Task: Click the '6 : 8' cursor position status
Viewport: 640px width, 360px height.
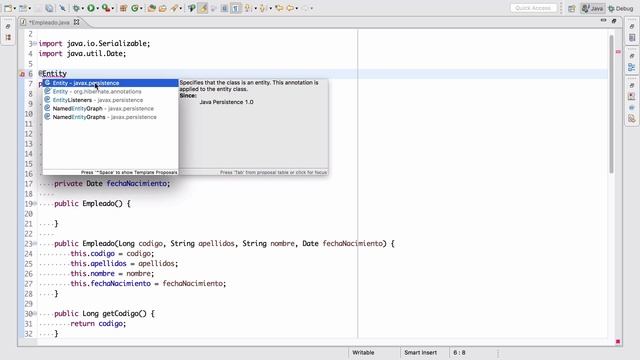Action: pyautogui.click(x=459, y=353)
